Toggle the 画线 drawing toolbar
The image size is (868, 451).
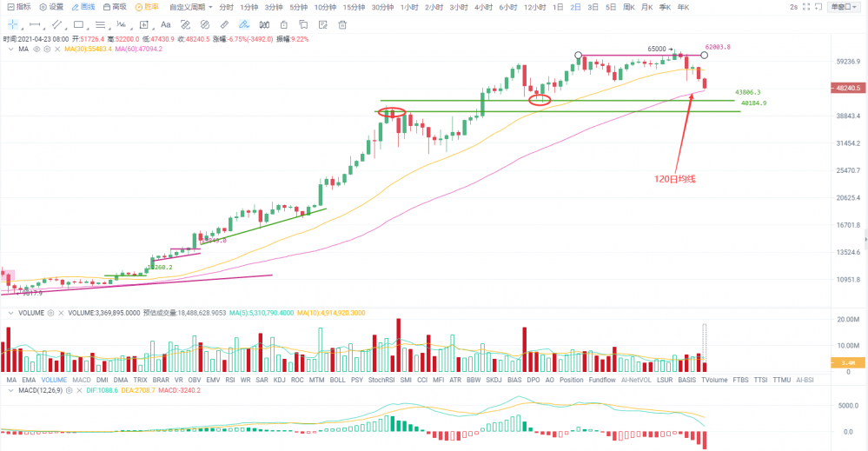click(x=83, y=7)
